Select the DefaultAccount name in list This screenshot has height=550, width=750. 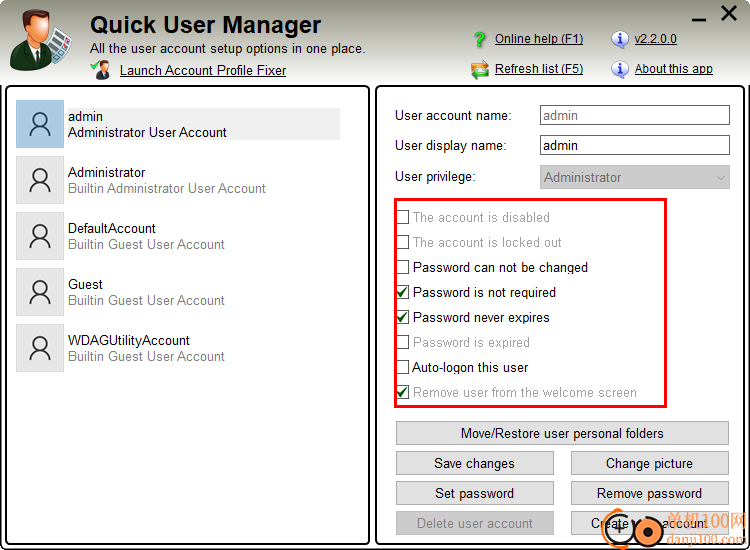point(111,228)
